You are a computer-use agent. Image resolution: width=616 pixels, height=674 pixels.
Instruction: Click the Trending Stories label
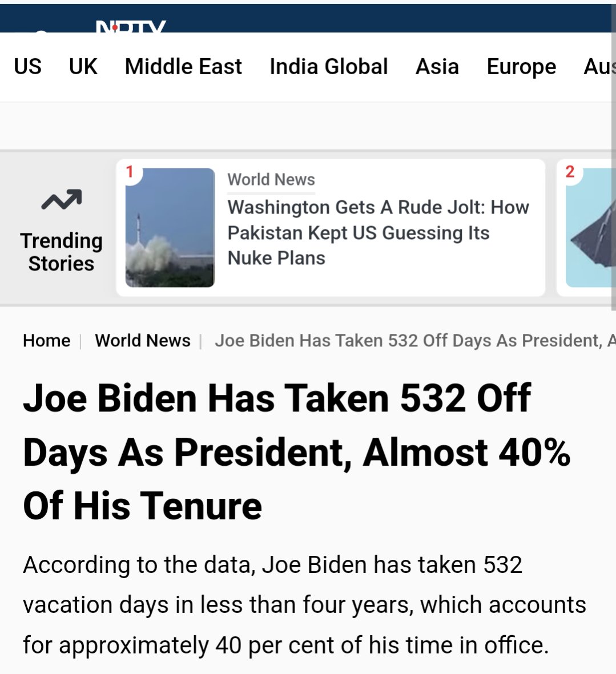pos(61,252)
